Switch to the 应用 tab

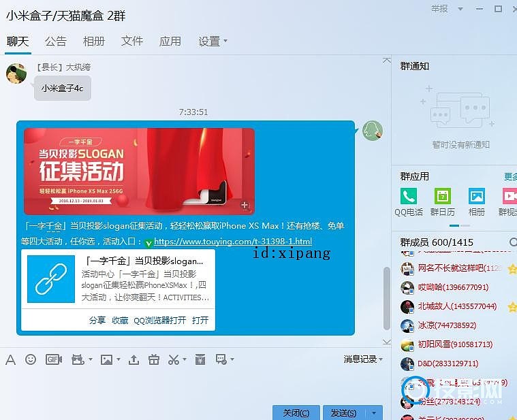(x=170, y=42)
